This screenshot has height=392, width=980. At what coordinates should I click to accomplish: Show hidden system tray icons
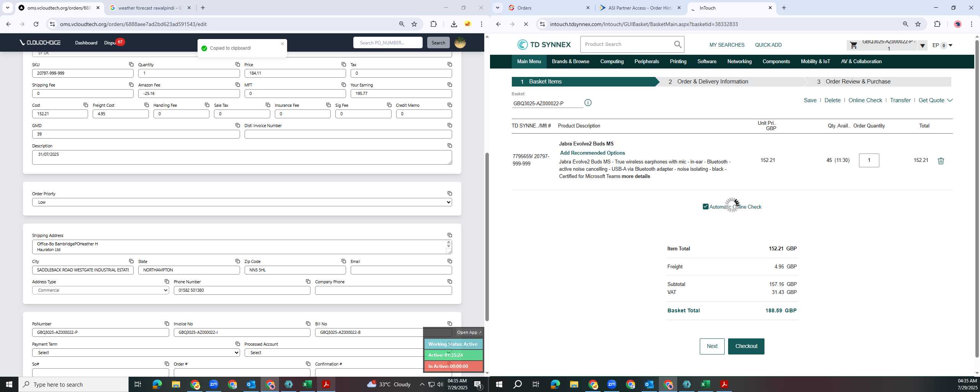[x=421, y=384]
